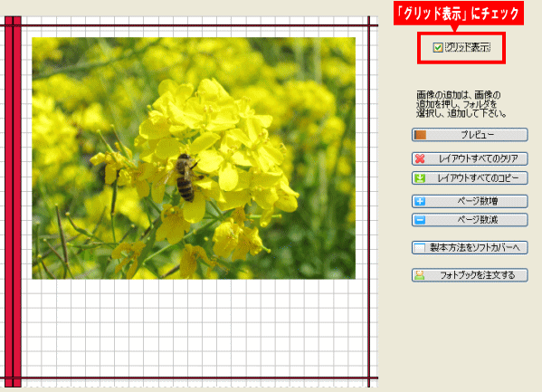Click レイアウトすべてのコピー button
The image size is (542, 392).
[470, 178]
